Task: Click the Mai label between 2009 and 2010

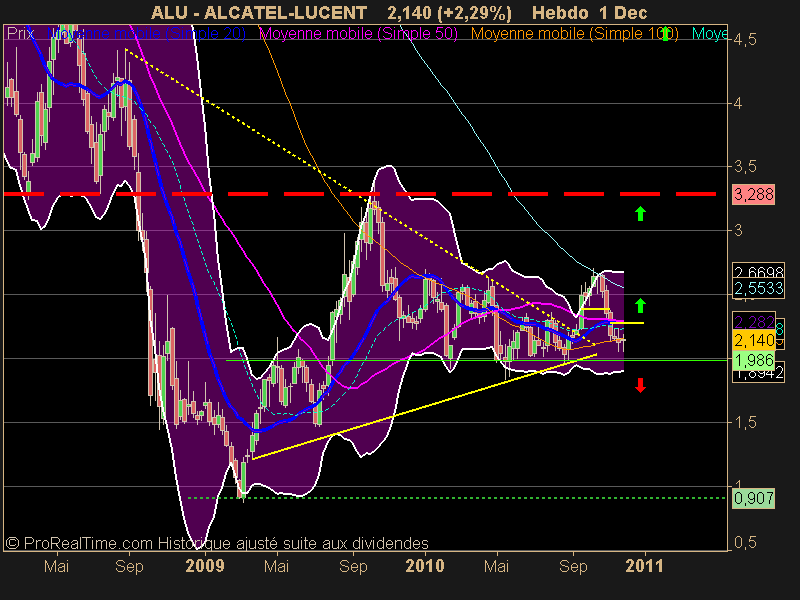Action: point(276,566)
